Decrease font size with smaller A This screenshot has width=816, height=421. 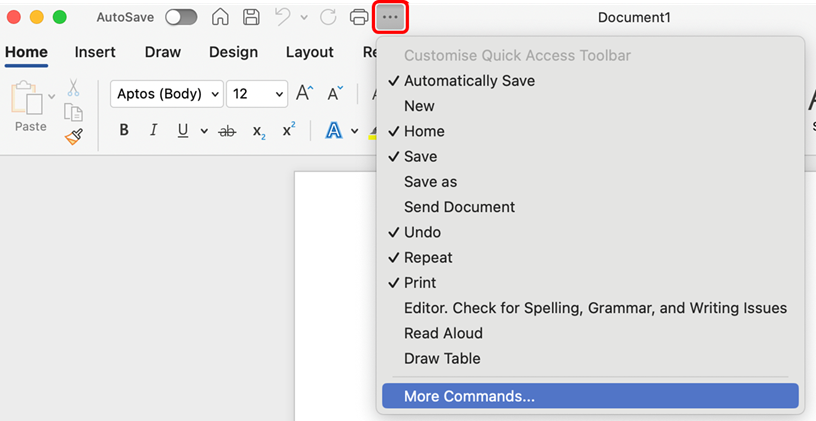coord(335,93)
